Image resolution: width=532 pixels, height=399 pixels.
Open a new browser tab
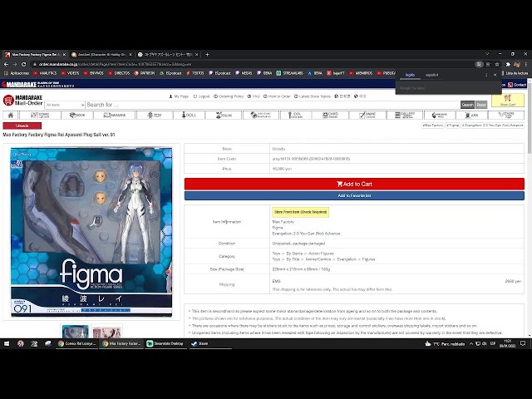(x=207, y=54)
